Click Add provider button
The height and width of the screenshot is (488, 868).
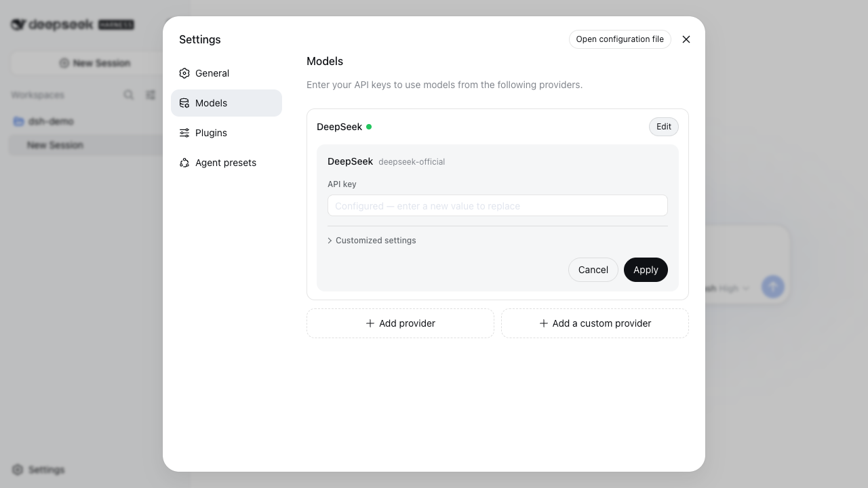[x=400, y=323]
